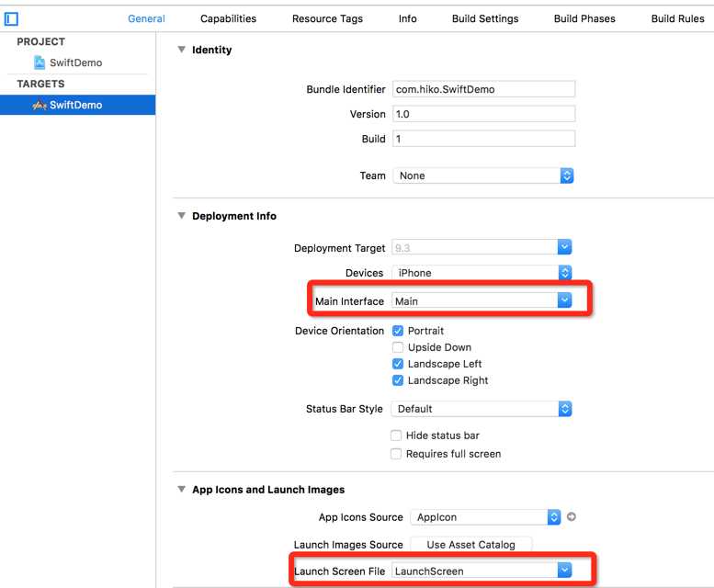The height and width of the screenshot is (588, 714).
Task: Open the Team selection dropdown
Action: coord(566,175)
